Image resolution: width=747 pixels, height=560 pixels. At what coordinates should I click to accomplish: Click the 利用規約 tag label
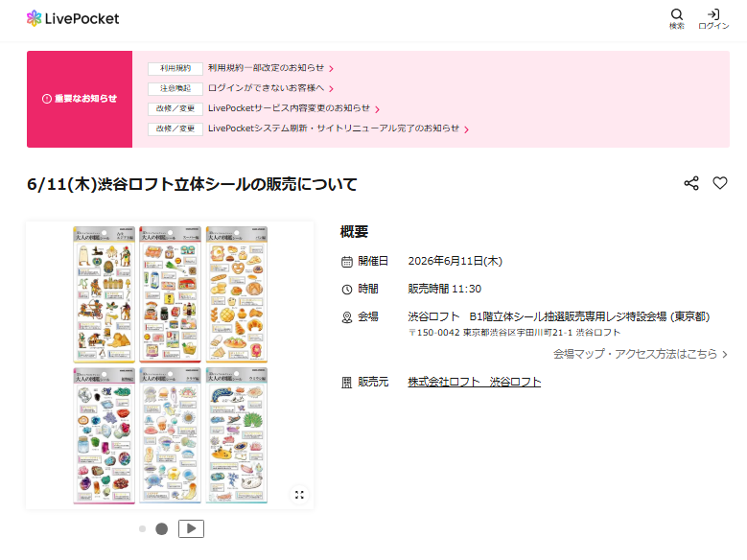[x=175, y=69]
